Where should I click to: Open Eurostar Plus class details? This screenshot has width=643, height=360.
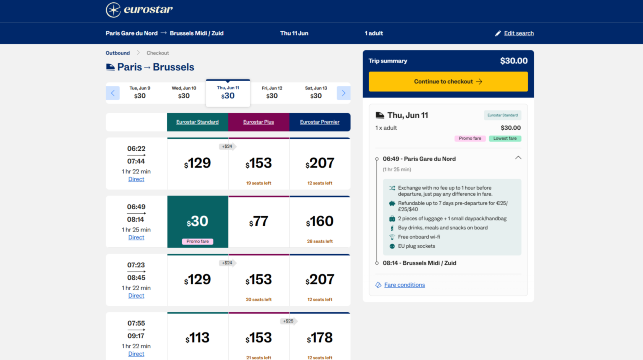coord(258,122)
